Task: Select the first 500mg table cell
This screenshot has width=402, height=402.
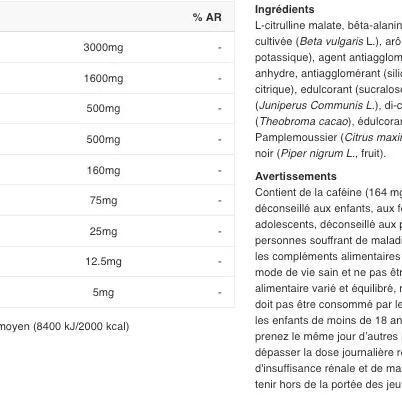Action: 103,109
